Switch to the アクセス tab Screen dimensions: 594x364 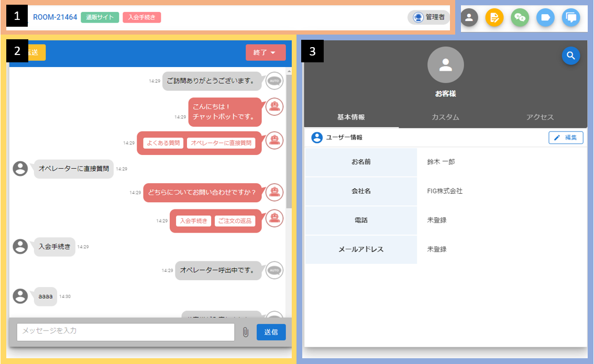(540, 117)
